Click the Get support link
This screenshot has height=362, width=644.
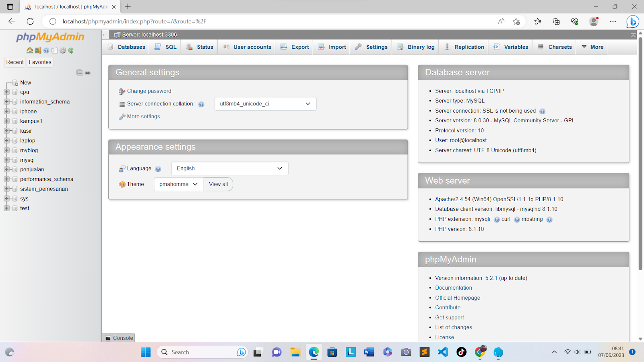pos(450,317)
